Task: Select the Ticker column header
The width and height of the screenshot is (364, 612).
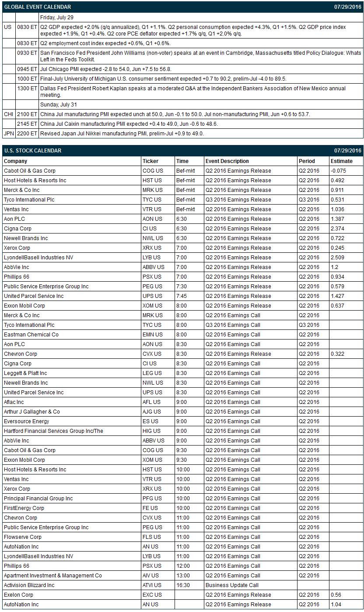Action: pos(150,161)
